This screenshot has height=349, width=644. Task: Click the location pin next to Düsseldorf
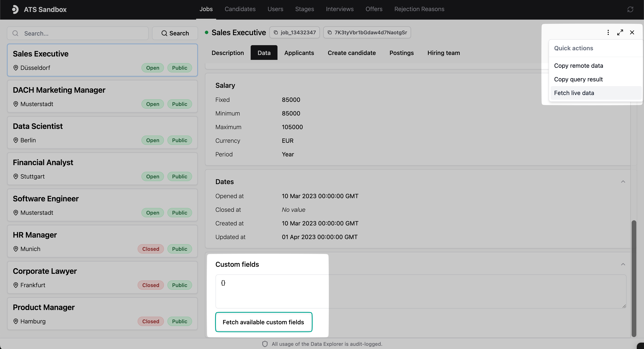click(16, 68)
